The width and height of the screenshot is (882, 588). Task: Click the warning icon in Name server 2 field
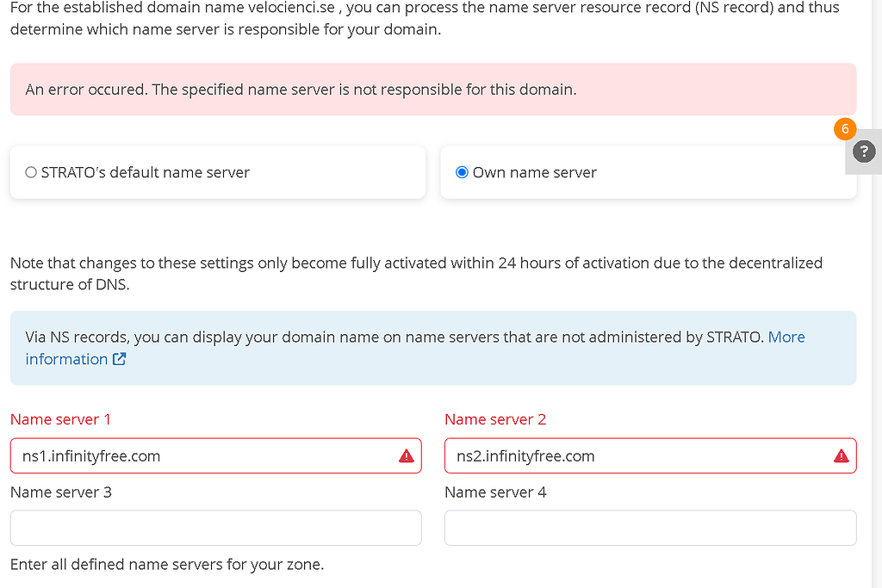point(842,456)
